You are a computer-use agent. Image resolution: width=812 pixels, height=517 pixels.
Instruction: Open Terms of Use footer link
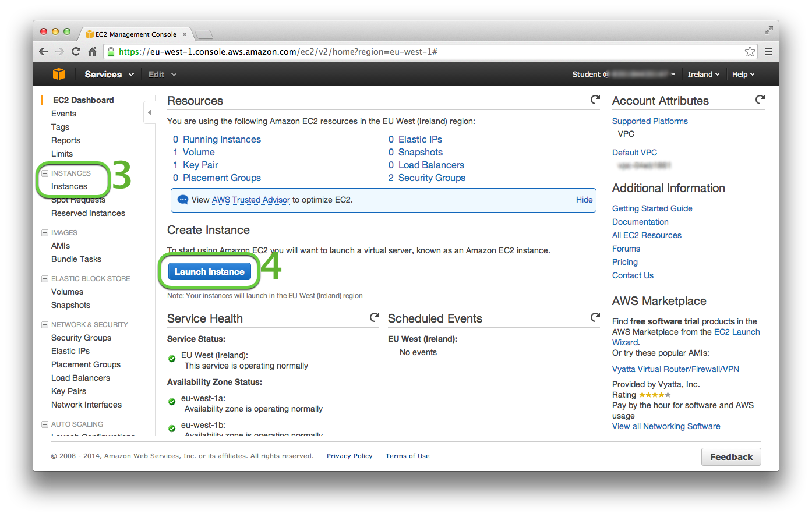click(407, 456)
